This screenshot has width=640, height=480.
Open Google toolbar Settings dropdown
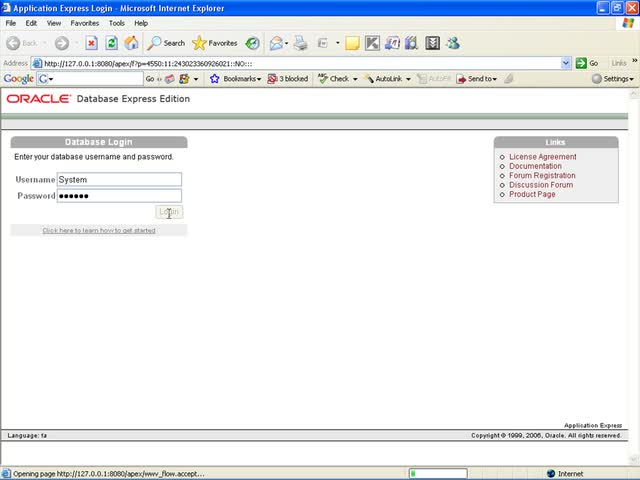click(613, 79)
